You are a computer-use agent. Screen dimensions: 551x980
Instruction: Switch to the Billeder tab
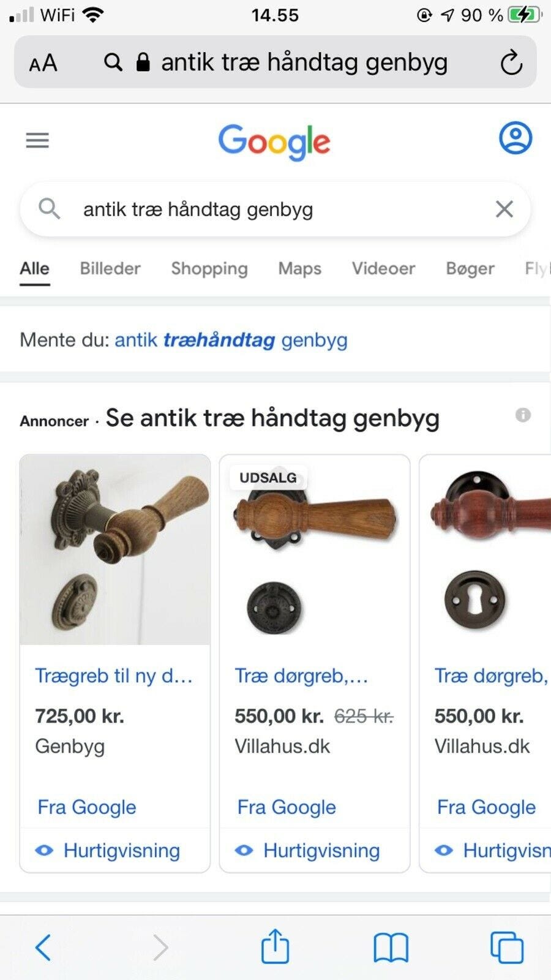tap(110, 268)
